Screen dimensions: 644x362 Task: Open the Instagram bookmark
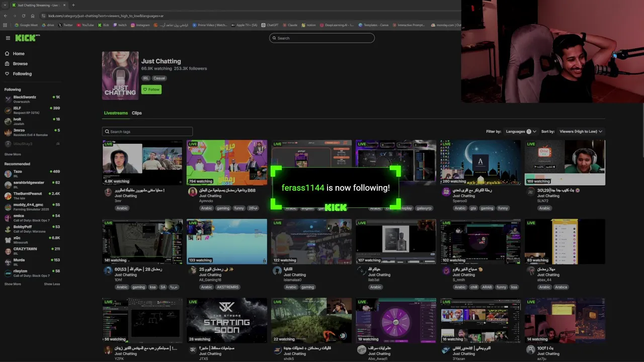tap(140, 25)
